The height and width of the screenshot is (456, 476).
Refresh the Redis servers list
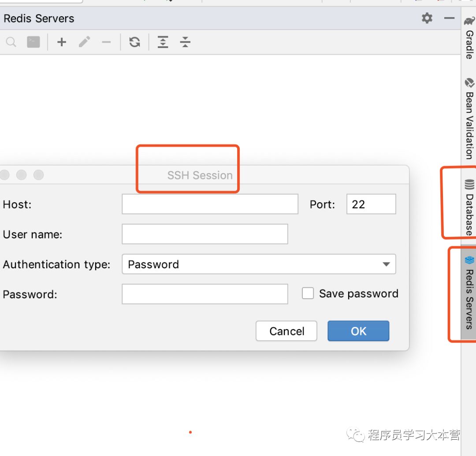click(x=135, y=42)
